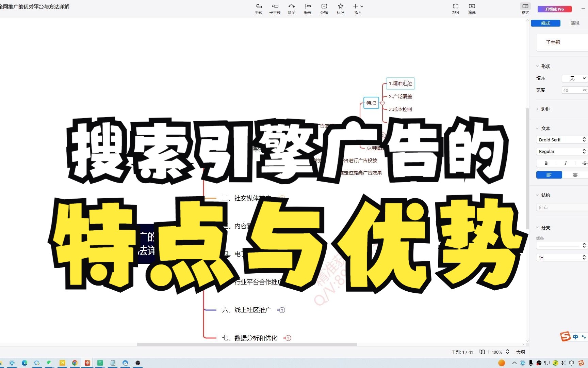Enter ZEN focus mode

(x=455, y=9)
